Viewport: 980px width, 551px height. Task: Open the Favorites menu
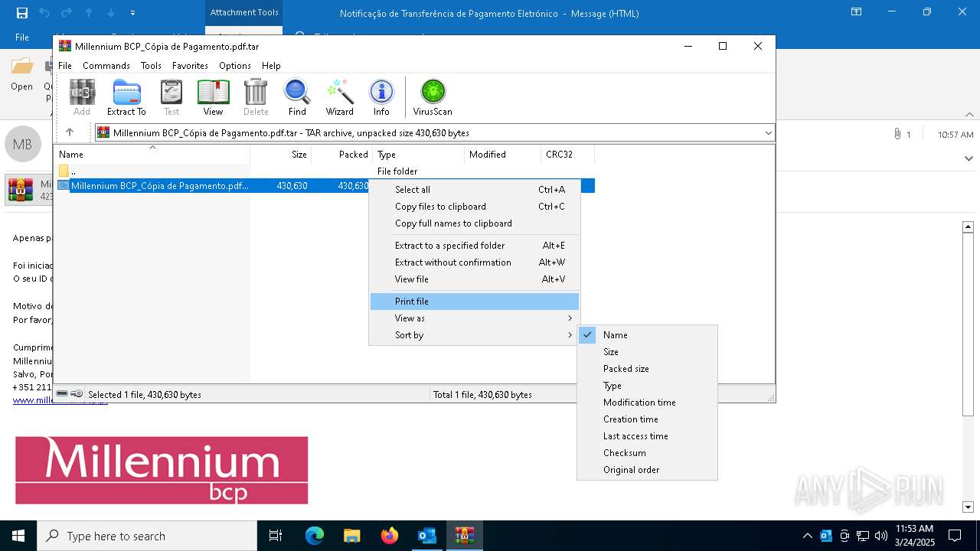point(190,66)
